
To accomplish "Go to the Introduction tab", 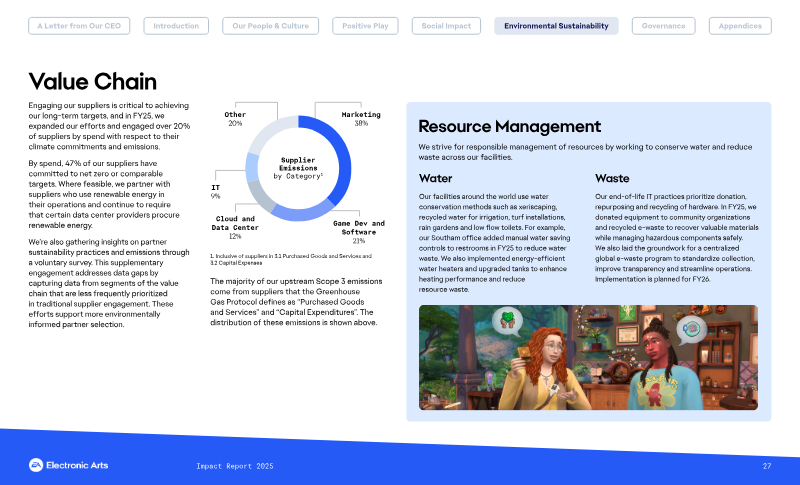I will 176,26.
